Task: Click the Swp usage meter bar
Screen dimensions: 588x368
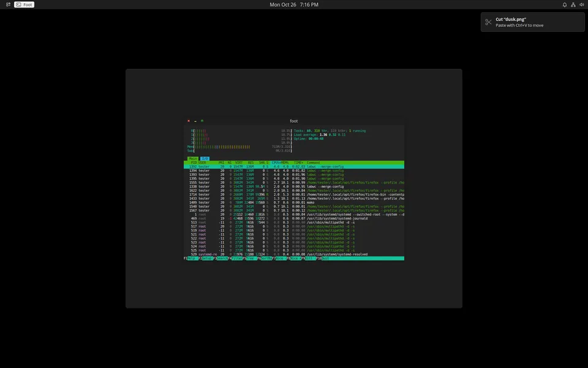Action: (239, 151)
